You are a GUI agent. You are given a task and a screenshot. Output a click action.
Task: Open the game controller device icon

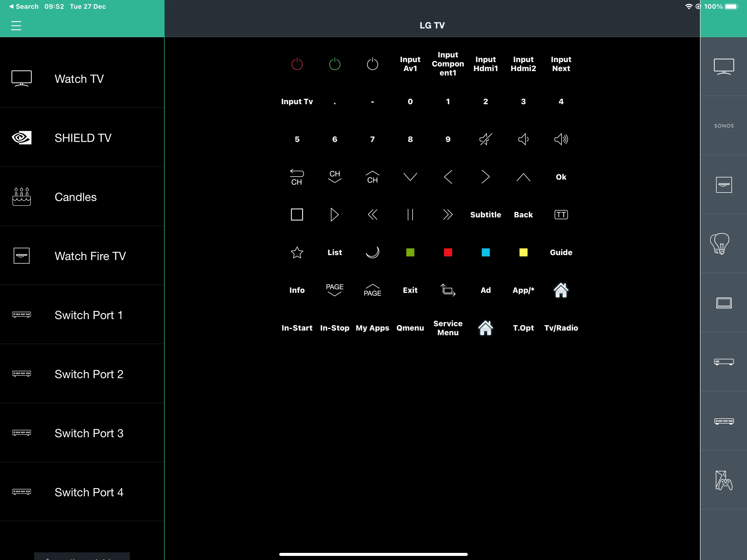coord(723,480)
